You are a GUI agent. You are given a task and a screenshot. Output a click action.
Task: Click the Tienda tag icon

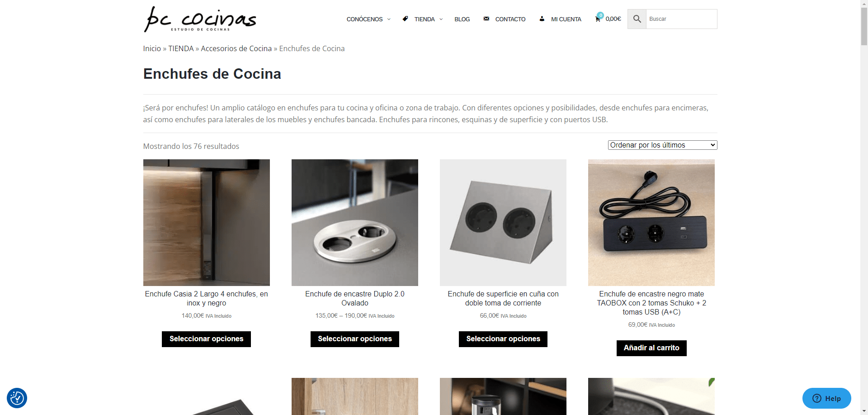coord(405,19)
